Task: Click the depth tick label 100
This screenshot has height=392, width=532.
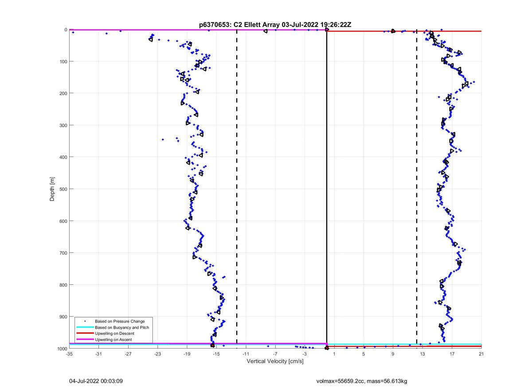Action: pos(63,61)
